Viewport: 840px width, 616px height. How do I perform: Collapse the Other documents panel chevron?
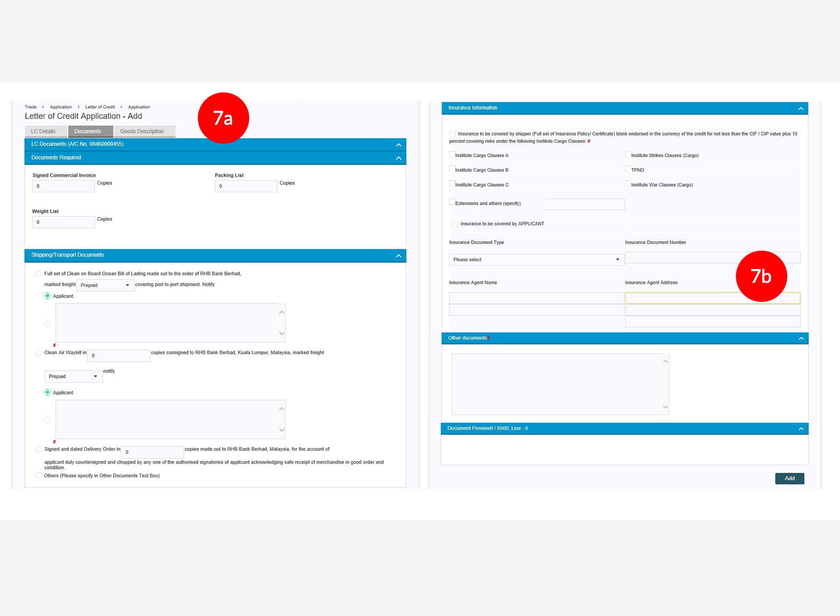(801, 338)
